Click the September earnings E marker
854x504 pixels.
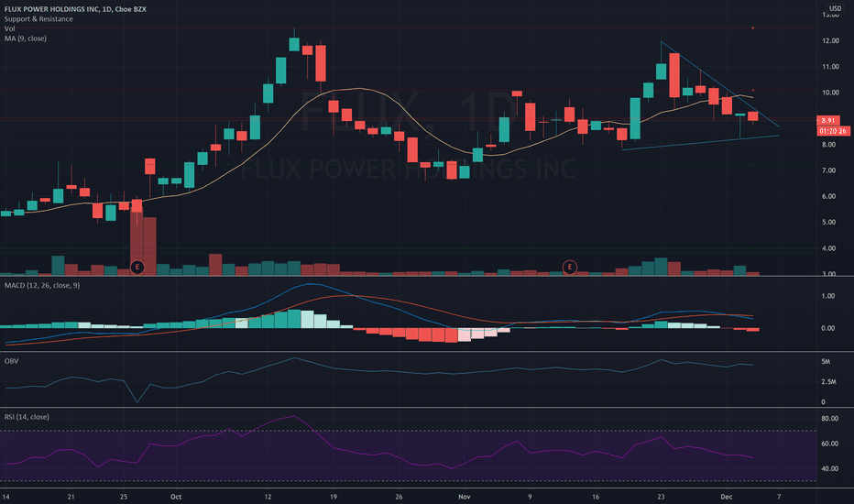point(137,267)
